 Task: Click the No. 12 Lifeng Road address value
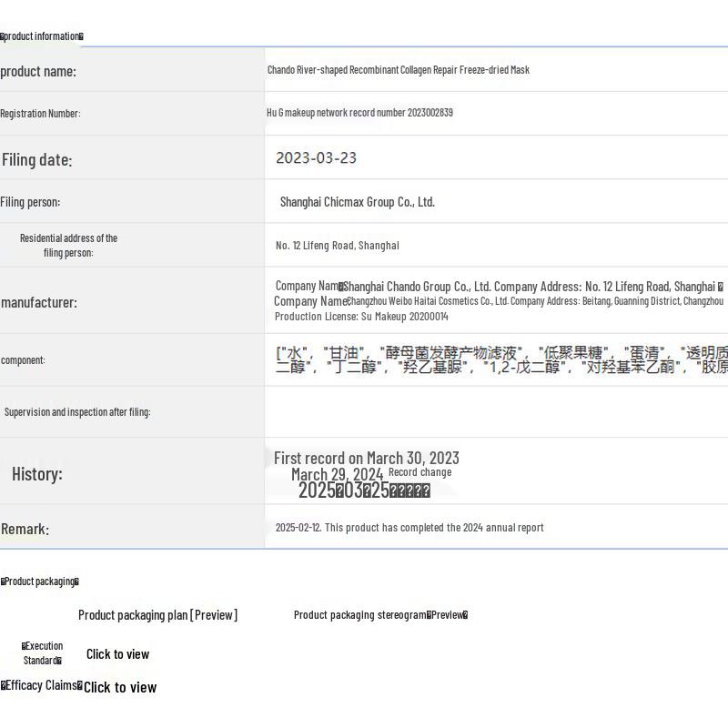point(337,246)
